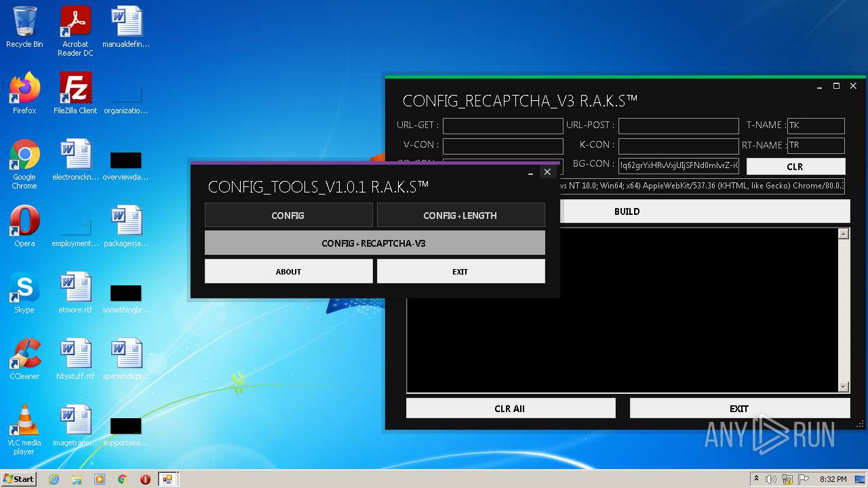
Task: Open the manualdefin… Word document icon
Action: (126, 27)
